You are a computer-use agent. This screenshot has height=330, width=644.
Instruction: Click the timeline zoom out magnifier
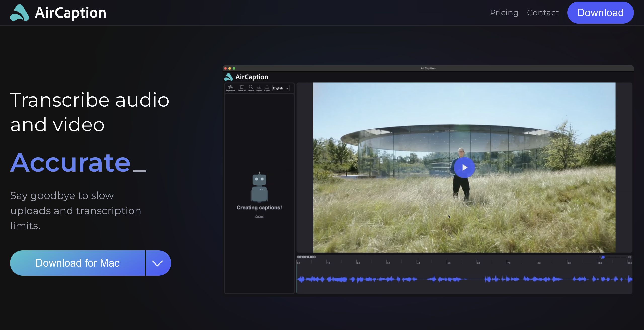(600, 257)
